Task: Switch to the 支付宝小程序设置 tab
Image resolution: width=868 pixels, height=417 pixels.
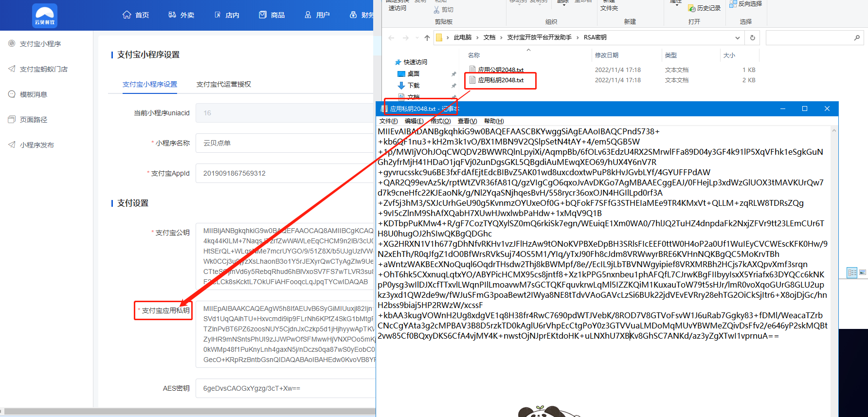Action: [x=150, y=84]
